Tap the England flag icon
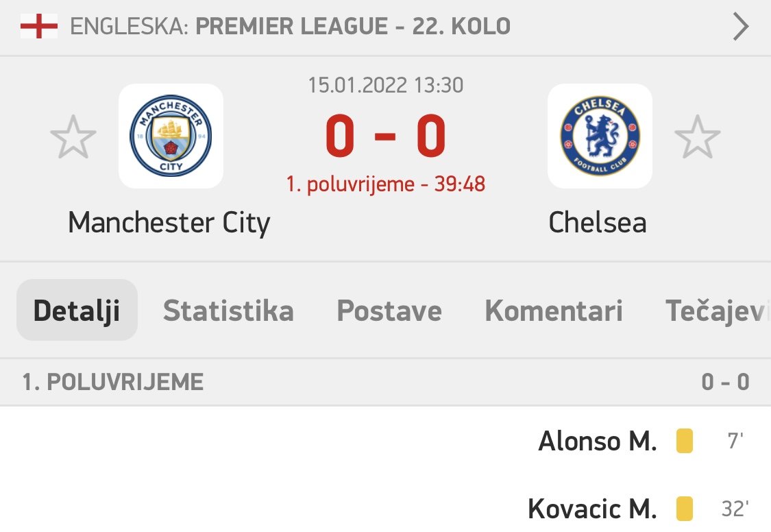The image size is (771, 532). [38, 27]
